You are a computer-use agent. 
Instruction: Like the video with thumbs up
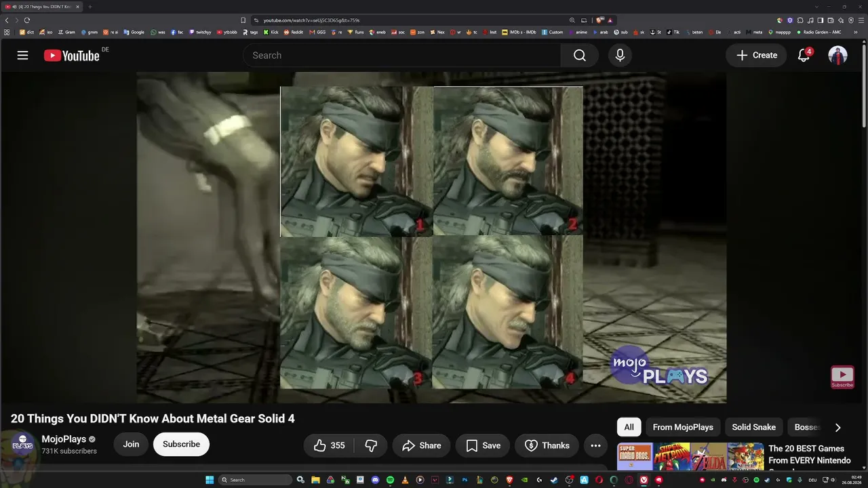pos(330,445)
